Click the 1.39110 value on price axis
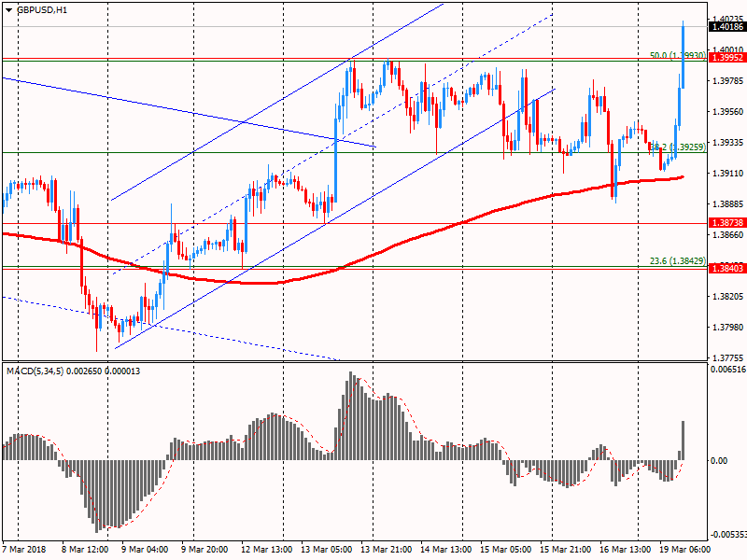Image resolution: width=747 pixels, height=560 pixels. point(727,174)
